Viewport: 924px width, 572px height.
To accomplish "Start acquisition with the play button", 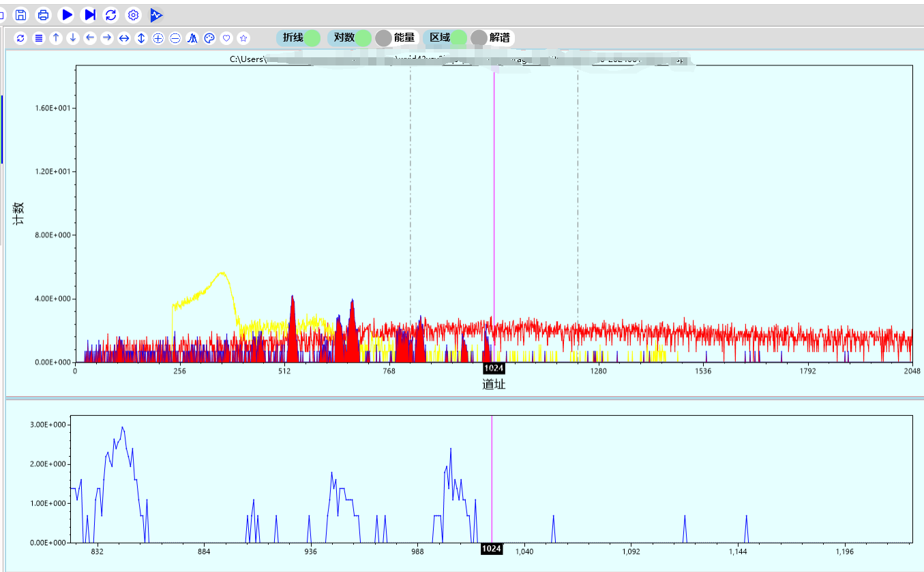I will (x=67, y=14).
